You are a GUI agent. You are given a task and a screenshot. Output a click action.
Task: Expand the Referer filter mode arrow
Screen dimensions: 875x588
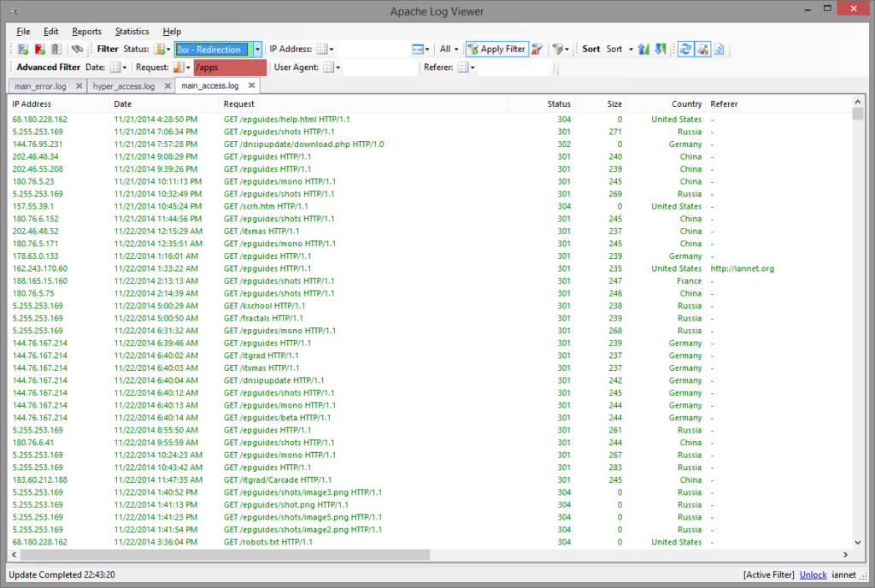[x=473, y=68]
